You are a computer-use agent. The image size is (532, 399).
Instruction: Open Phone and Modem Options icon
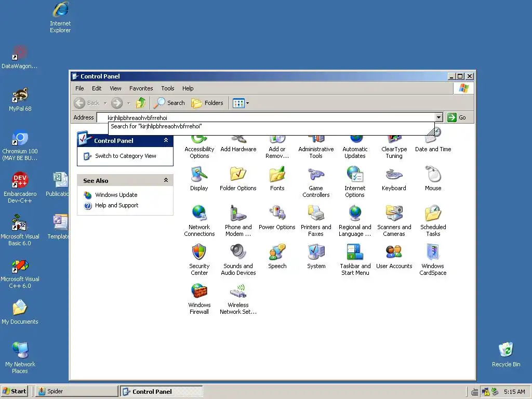[238, 221]
